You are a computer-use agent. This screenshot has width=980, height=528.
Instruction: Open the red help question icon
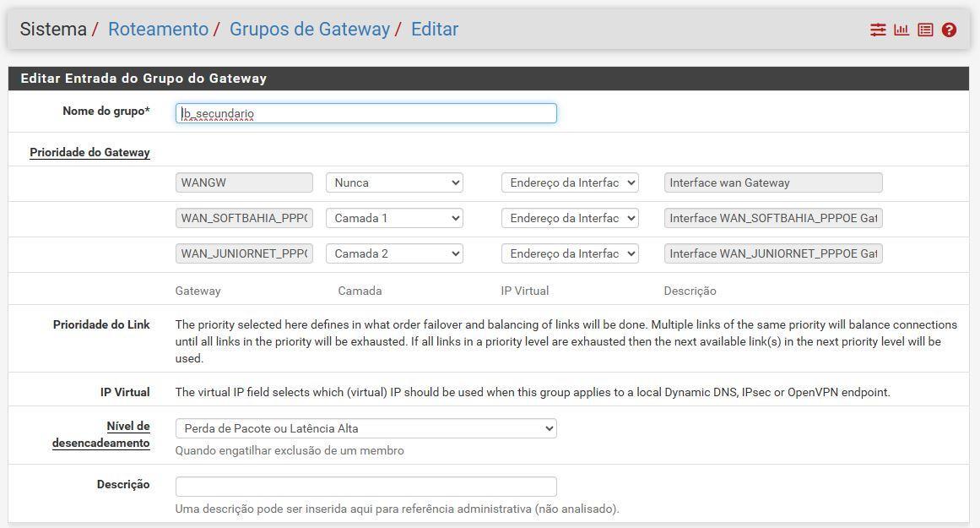coord(949,30)
